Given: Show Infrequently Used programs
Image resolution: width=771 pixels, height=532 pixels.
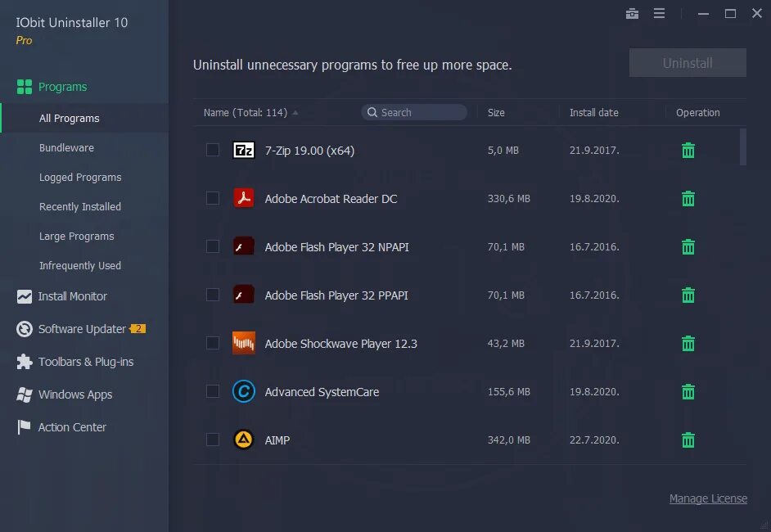Looking at the screenshot, I should [80, 265].
